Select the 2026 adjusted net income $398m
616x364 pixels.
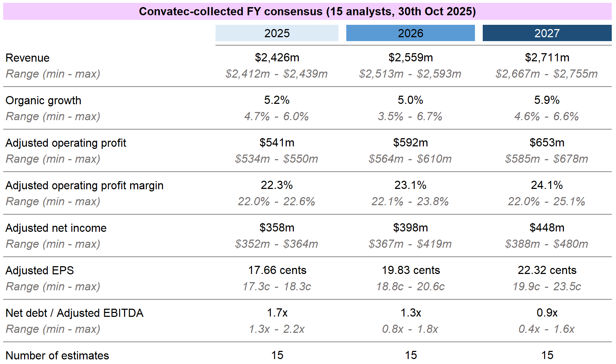(x=410, y=228)
